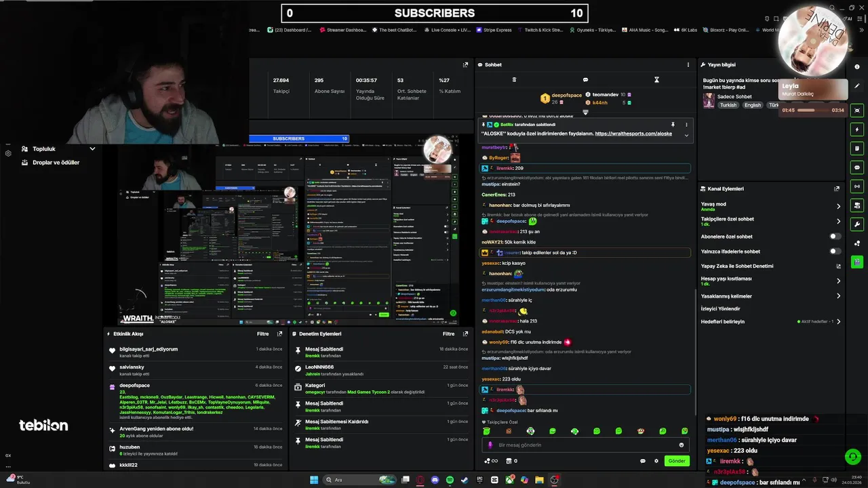Open the pinned message three-dot options

click(686, 125)
